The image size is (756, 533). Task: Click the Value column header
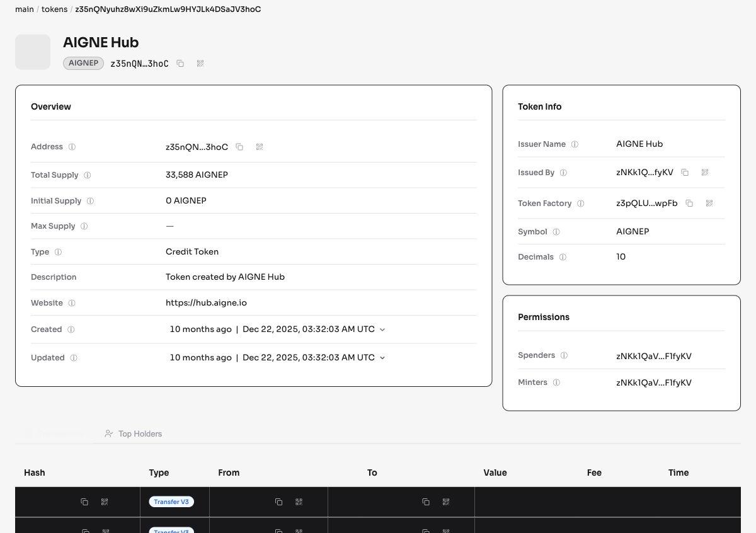coord(495,473)
